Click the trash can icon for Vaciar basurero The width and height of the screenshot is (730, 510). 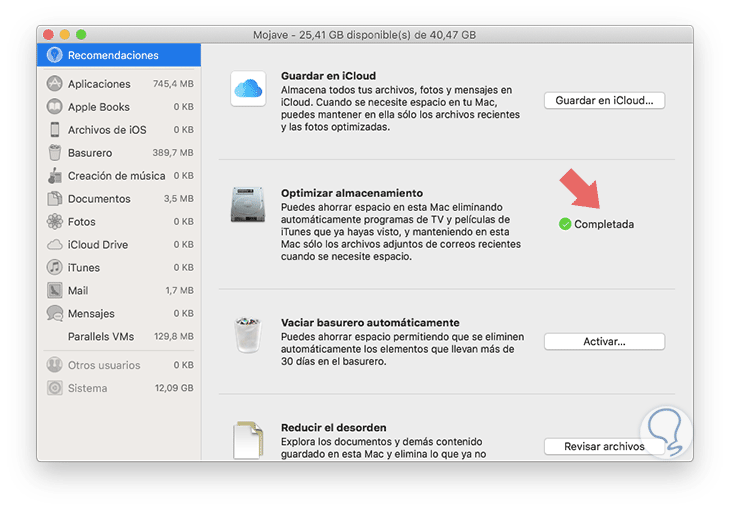248,335
